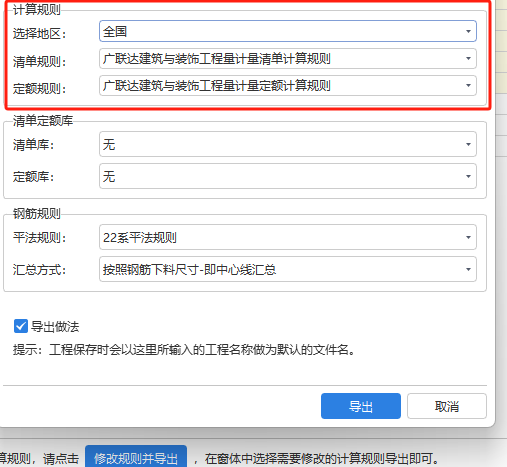Click the 修改规则并导出 button
Screen dimensions: 507x467
[136, 458]
